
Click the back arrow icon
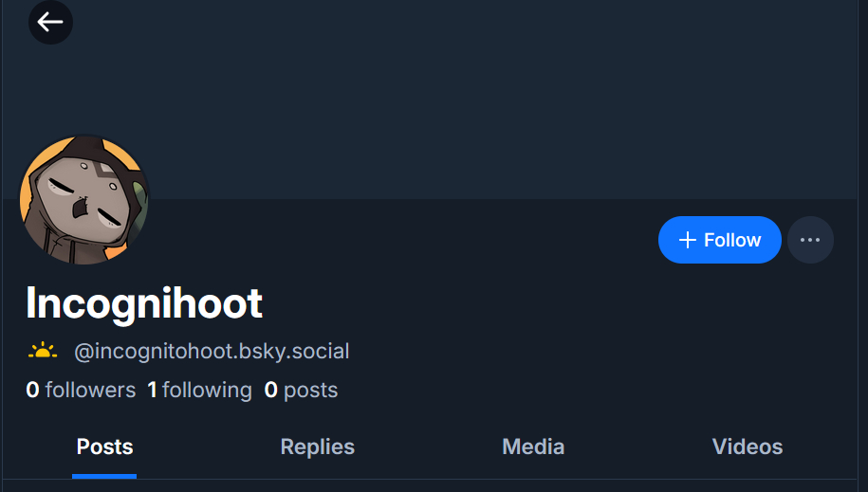[50, 22]
